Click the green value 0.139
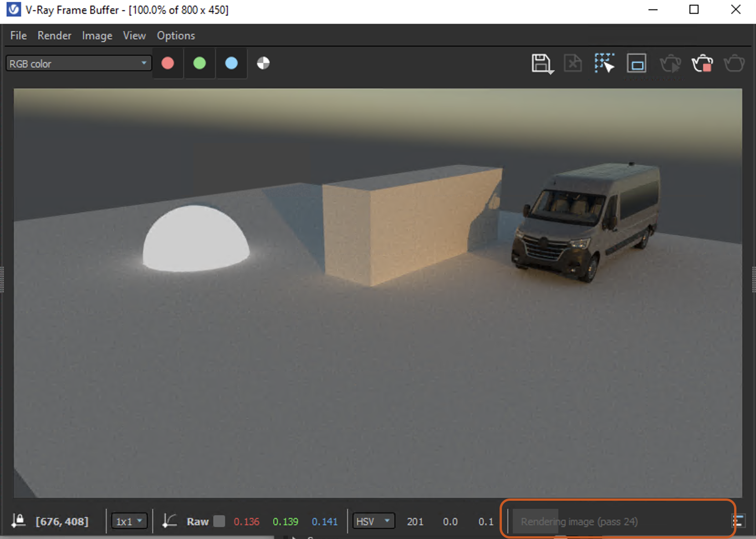 (x=286, y=522)
